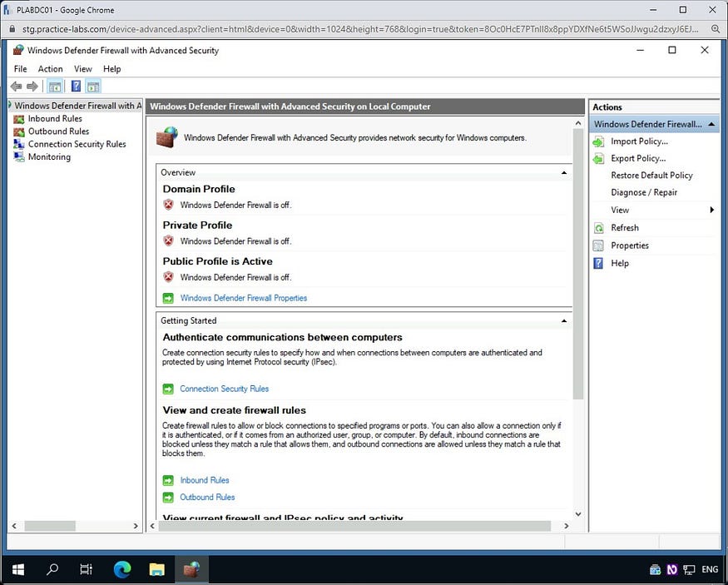Click Connection Security Rules tree icon
This screenshot has height=585, width=728.
(19, 145)
